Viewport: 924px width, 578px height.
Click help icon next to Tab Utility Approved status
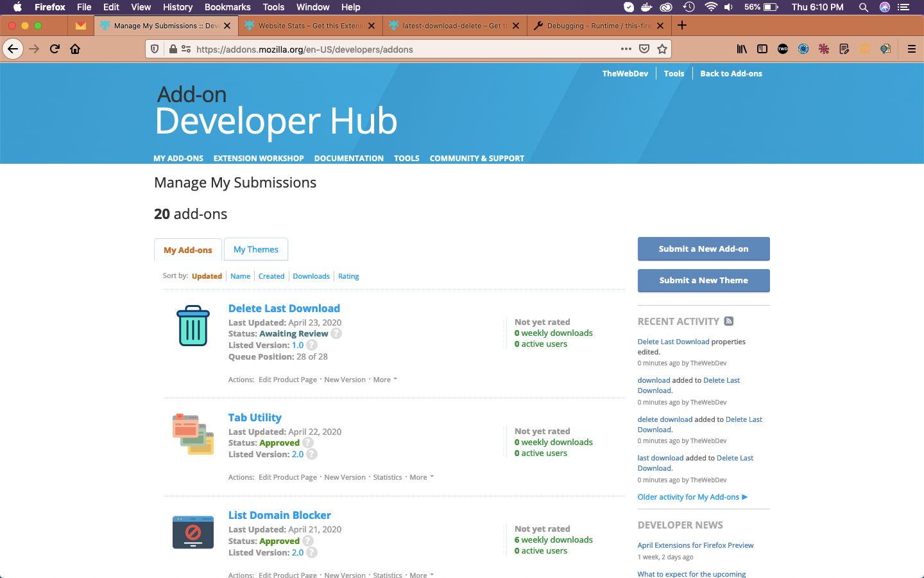coord(308,442)
